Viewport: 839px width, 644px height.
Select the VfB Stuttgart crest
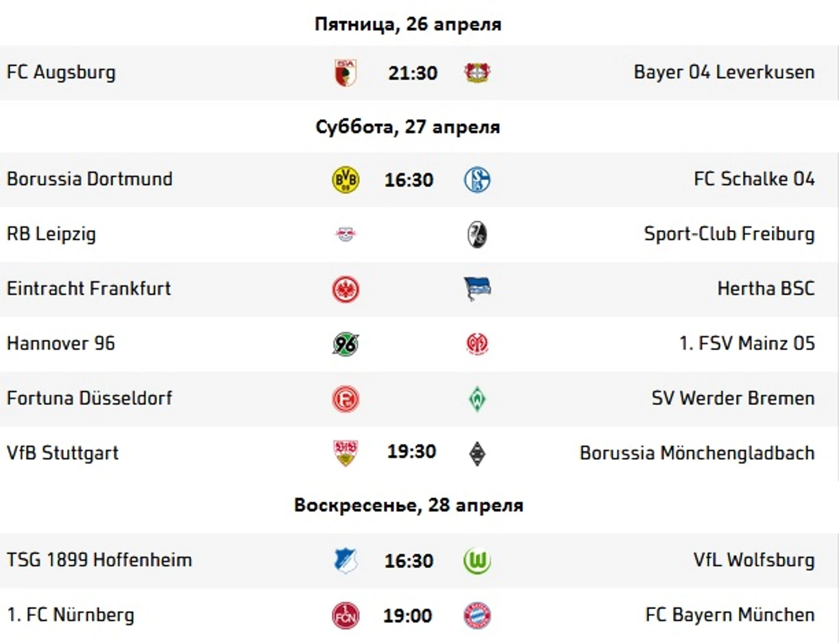(345, 453)
